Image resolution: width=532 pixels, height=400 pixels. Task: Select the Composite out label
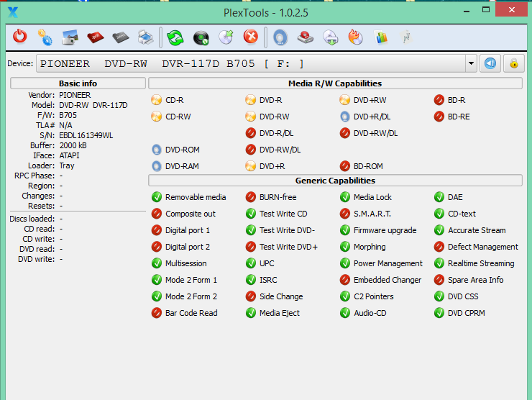pos(191,214)
